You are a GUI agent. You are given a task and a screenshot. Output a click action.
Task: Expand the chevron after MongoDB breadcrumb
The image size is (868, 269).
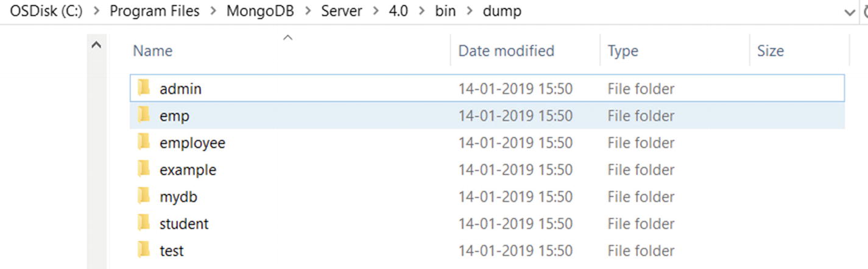point(309,12)
